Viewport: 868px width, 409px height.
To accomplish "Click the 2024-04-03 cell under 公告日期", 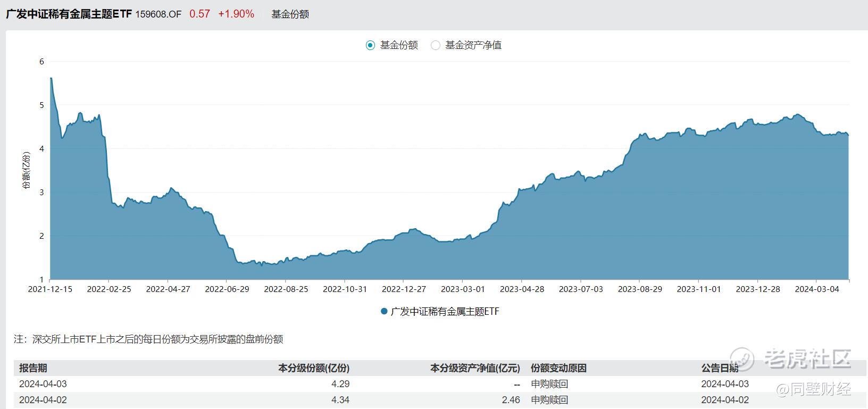I will 725,384.
